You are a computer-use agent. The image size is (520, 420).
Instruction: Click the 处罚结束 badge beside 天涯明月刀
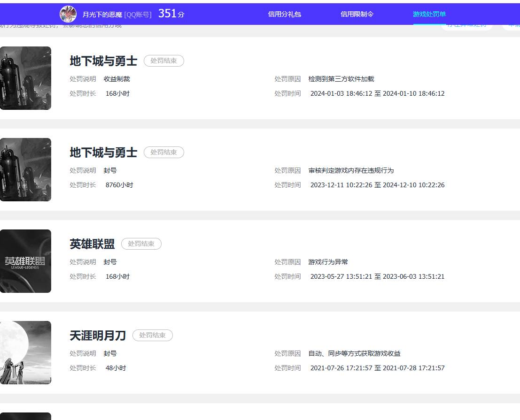[153, 335]
